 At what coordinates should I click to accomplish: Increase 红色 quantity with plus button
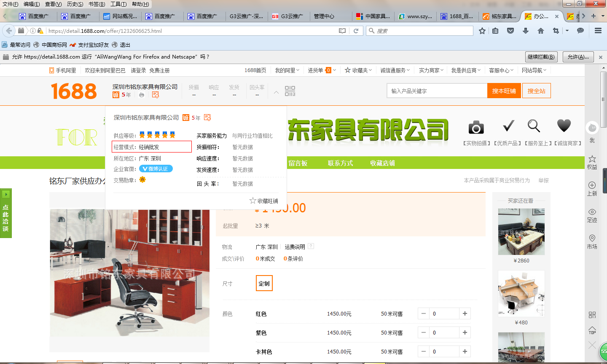click(x=465, y=313)
